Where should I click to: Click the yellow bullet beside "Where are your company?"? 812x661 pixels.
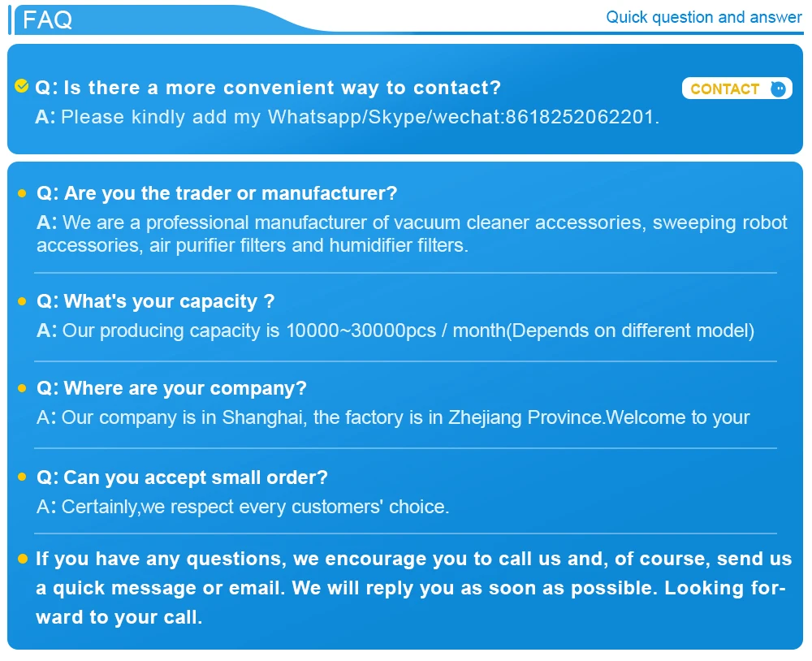tap(22, 389)
